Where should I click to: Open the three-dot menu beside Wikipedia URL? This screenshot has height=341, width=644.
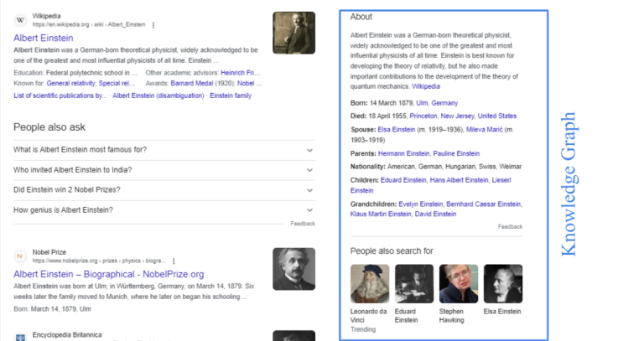tap(153, 25)
